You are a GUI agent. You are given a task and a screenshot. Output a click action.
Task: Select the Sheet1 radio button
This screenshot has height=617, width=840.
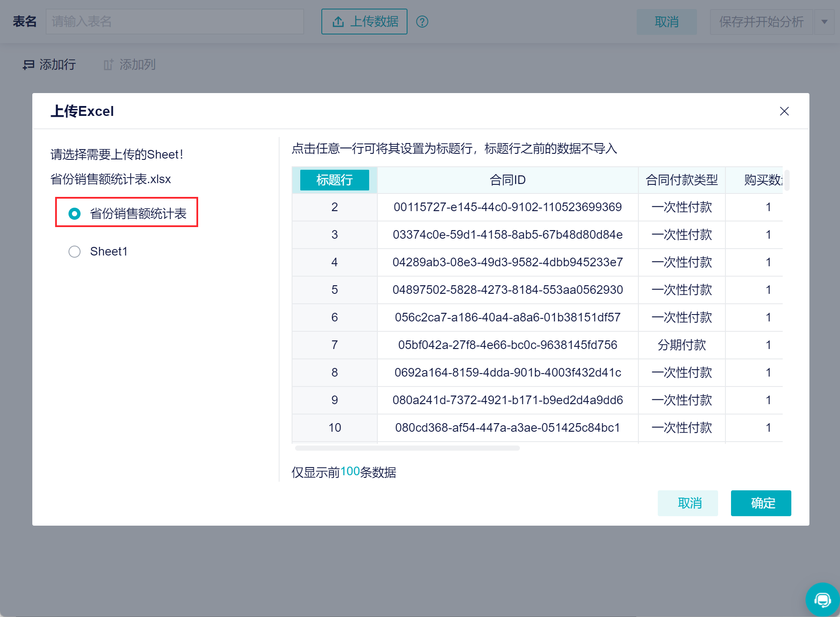tap(75, 252)
